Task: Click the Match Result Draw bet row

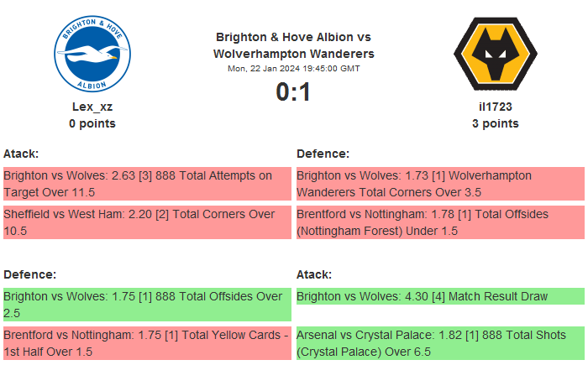Action: (440, 296)
